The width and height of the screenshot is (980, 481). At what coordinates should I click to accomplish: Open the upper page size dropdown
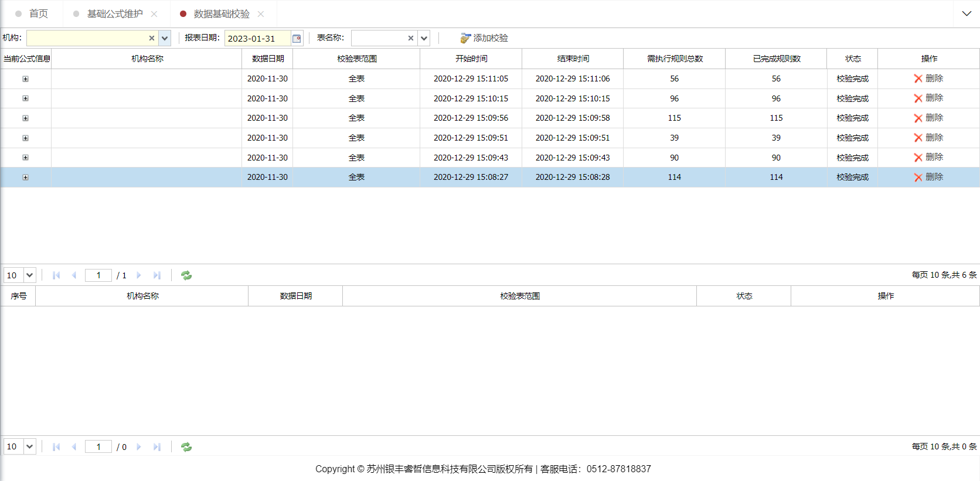(29, 275)
